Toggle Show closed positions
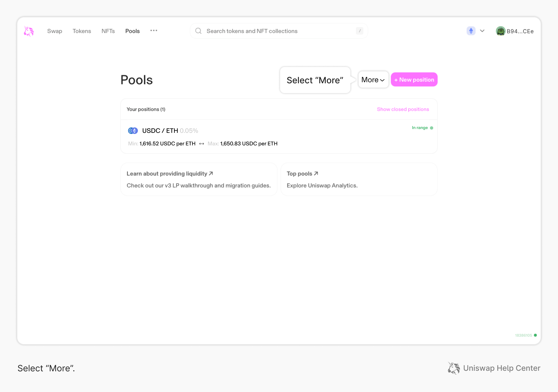The image size is (558, 392). click(403, 109)
